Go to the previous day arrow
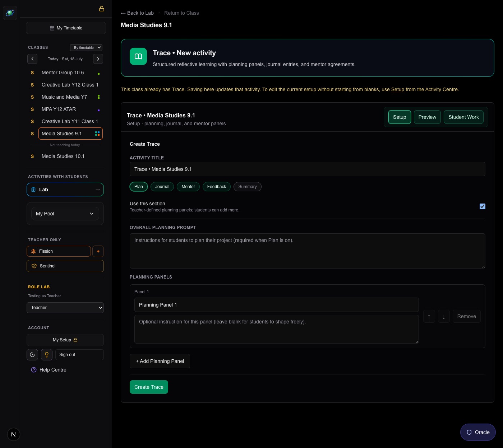Screen dimensions: 503x448 click(32, 59)
